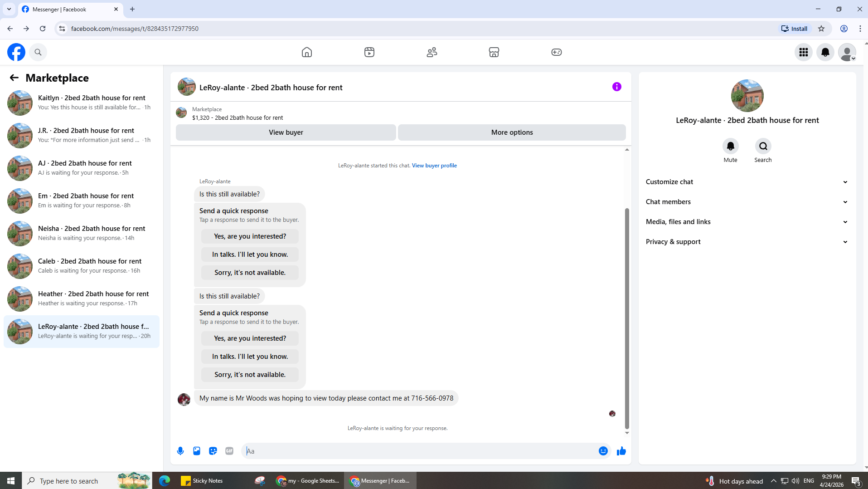Image resolution: width=868 pixels, height=489 pixels.
Task: Expand Customize chat section
Action: pos(747,182)
